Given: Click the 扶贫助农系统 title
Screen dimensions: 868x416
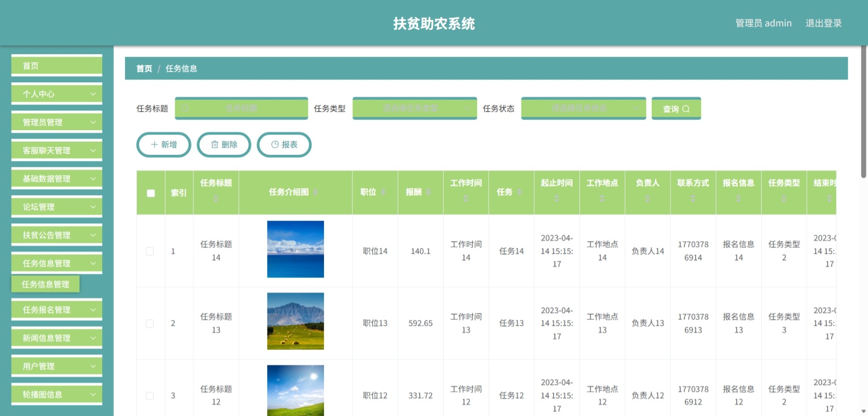Looking at the screenshot, I should click(x=434, y=24).
